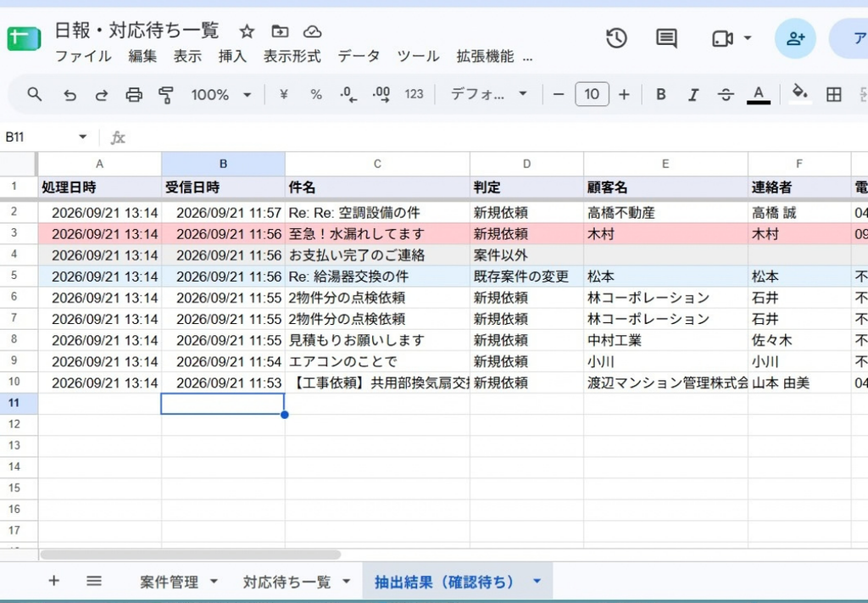Open 案件管理 sheet tab menu arrow
This screenshot has height=603, width=868.
click(214, 582)
